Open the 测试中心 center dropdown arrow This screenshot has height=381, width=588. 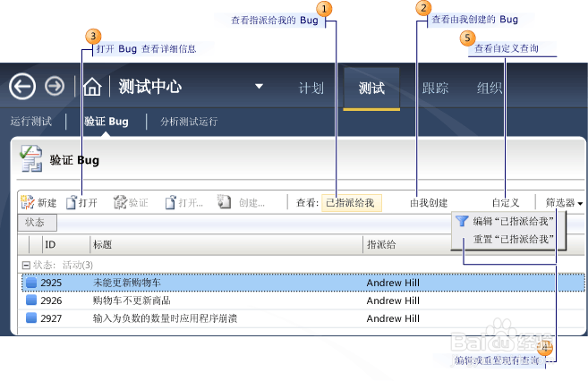259,86
